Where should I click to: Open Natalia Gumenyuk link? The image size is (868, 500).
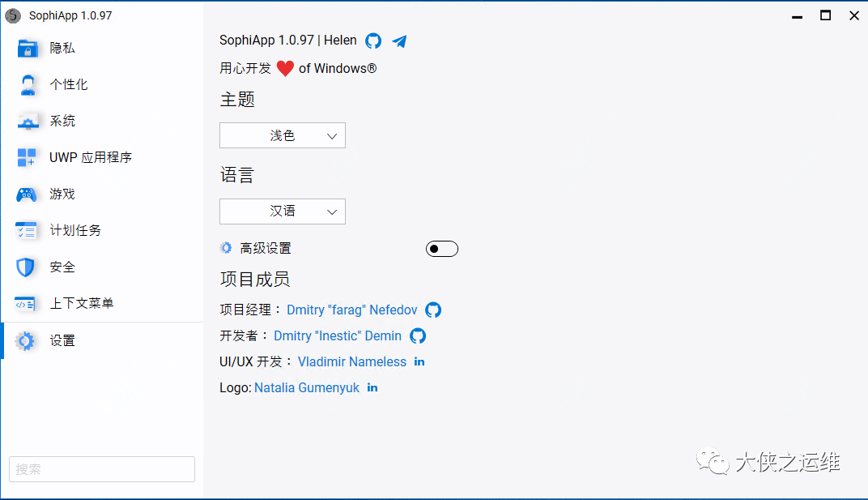pos(307,388)
